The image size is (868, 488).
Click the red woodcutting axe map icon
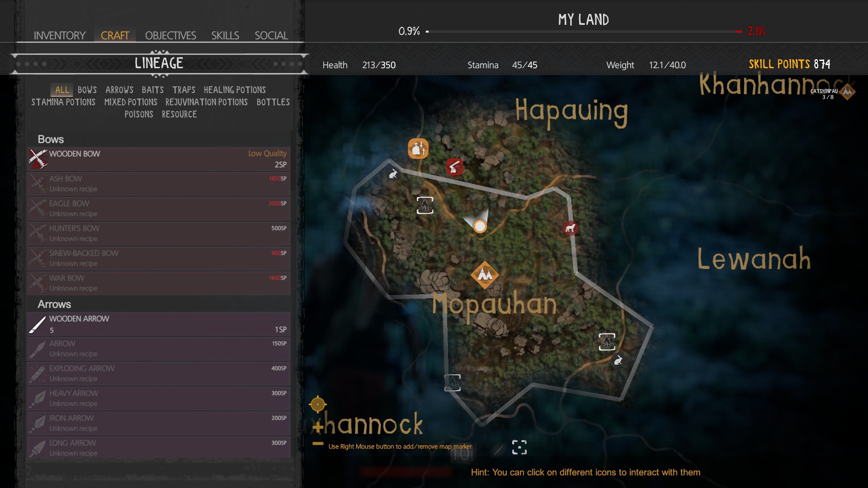tap(454, 166)
